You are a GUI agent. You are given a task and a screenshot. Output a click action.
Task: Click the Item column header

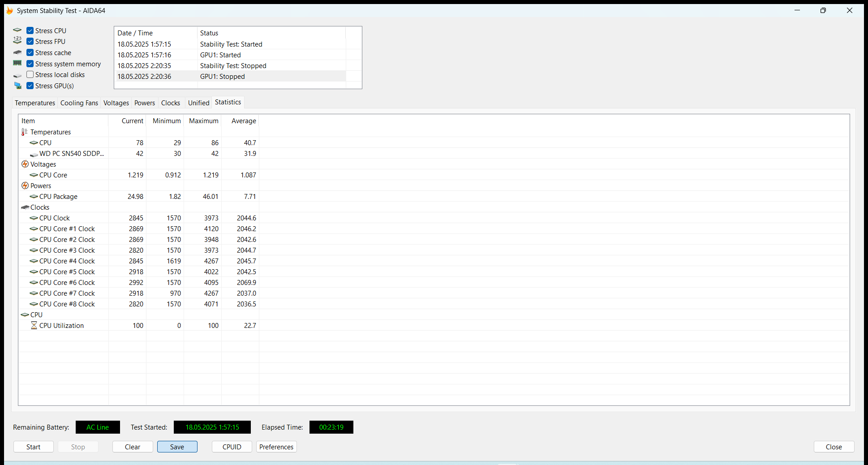63,121
